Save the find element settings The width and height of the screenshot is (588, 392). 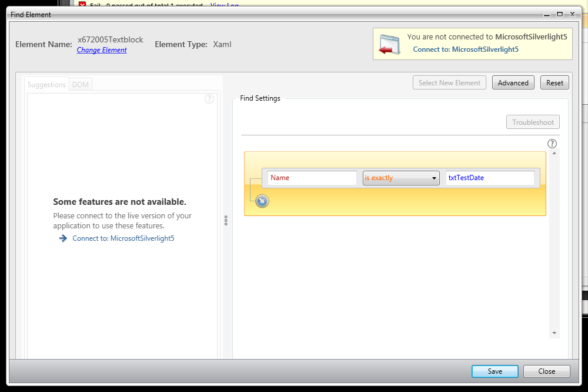coord(495,371)
